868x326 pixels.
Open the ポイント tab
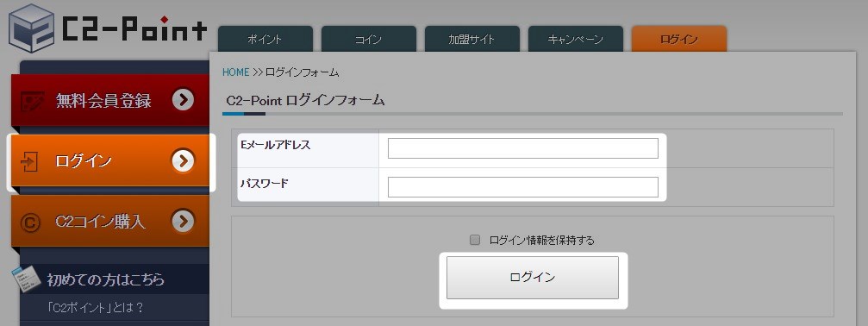pyautogui.click(x=265, y=40)
